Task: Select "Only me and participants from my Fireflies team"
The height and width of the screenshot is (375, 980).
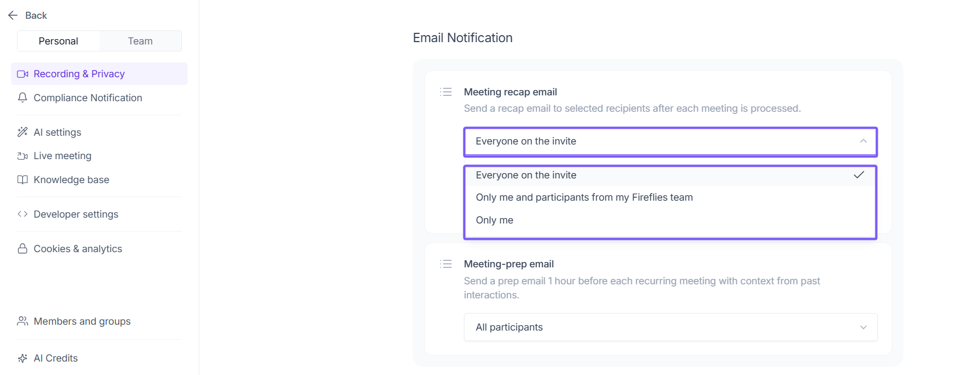Action: (x=584, y=197)
